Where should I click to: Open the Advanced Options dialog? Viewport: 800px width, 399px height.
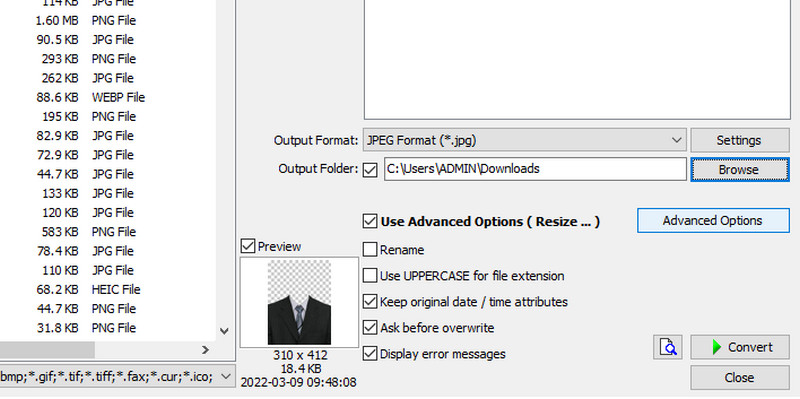coord(713,220)
